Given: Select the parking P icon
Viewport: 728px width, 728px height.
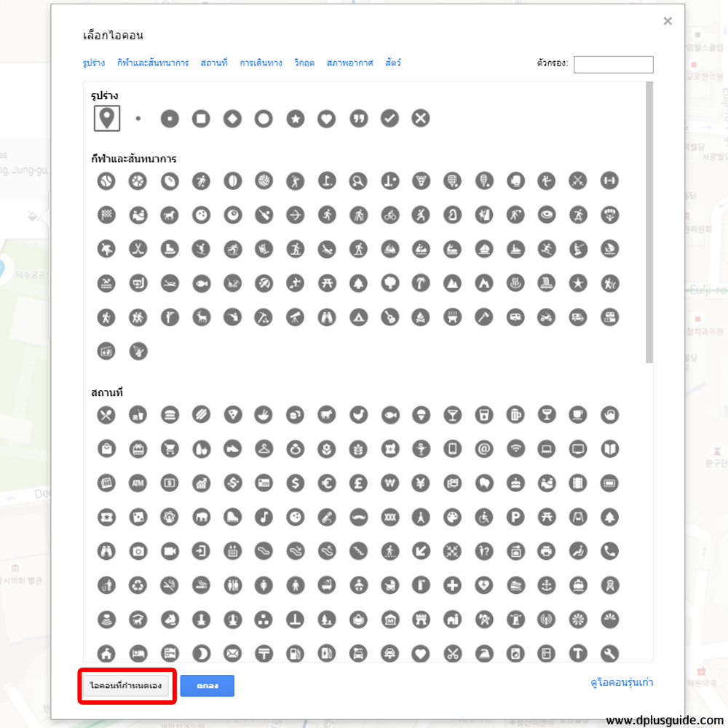Looking at the screenshot, I should pyautogui.click(x=515, y=516).
